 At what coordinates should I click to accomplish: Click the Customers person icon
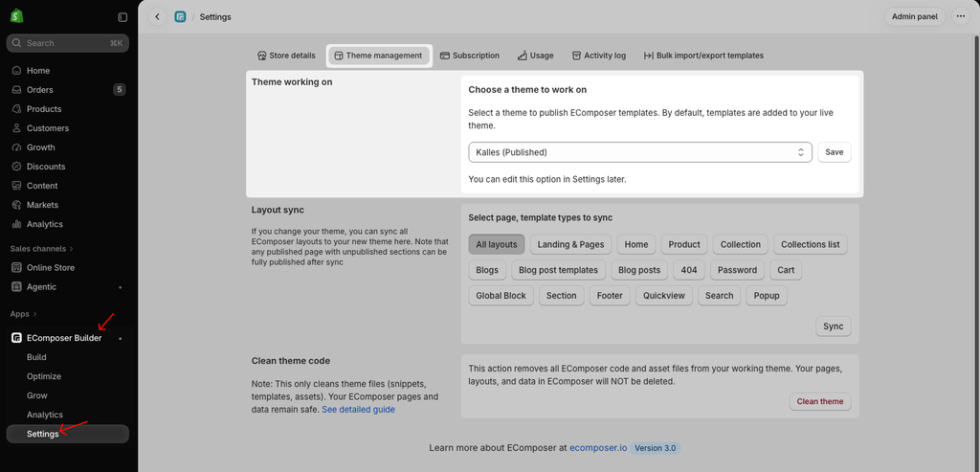pyautogui.click(x=17, y=128)
